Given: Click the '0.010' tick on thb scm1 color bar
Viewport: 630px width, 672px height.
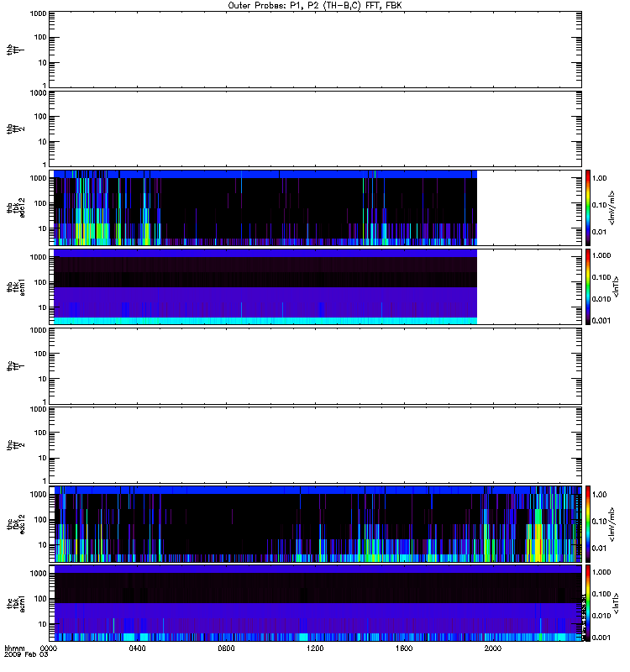Looking at the screenshot, I should 601,299.
